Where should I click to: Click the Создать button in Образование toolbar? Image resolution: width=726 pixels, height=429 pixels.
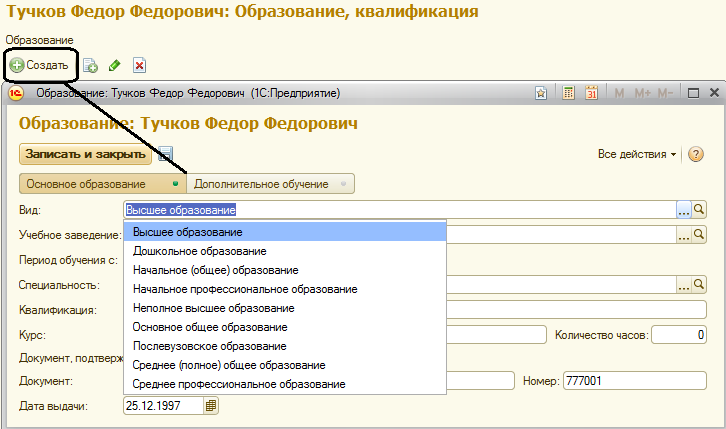point(39,65)
